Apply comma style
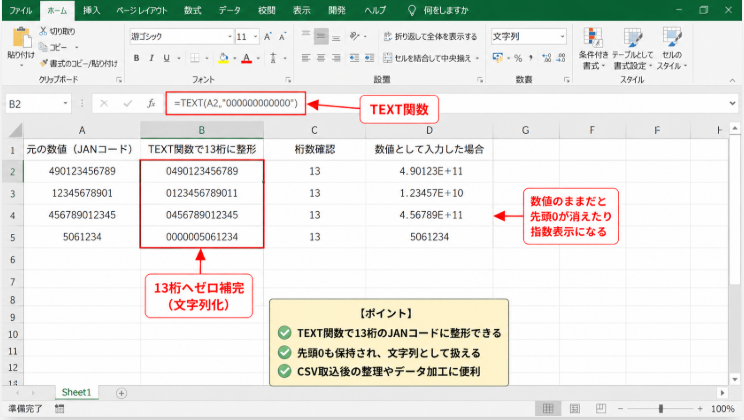The width and height of the screenshot is (744, 420). [530, 58]
